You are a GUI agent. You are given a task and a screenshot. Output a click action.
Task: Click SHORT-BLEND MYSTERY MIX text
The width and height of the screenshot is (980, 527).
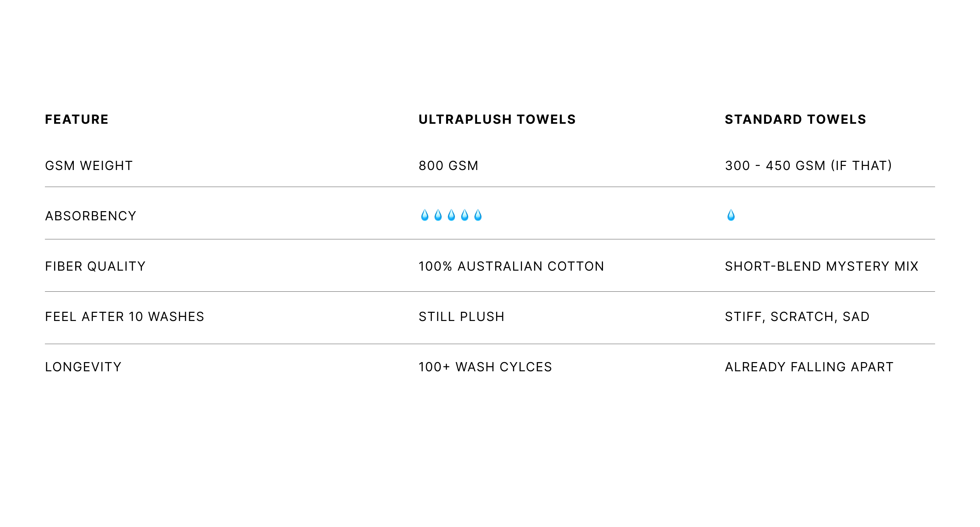(822, 266)
